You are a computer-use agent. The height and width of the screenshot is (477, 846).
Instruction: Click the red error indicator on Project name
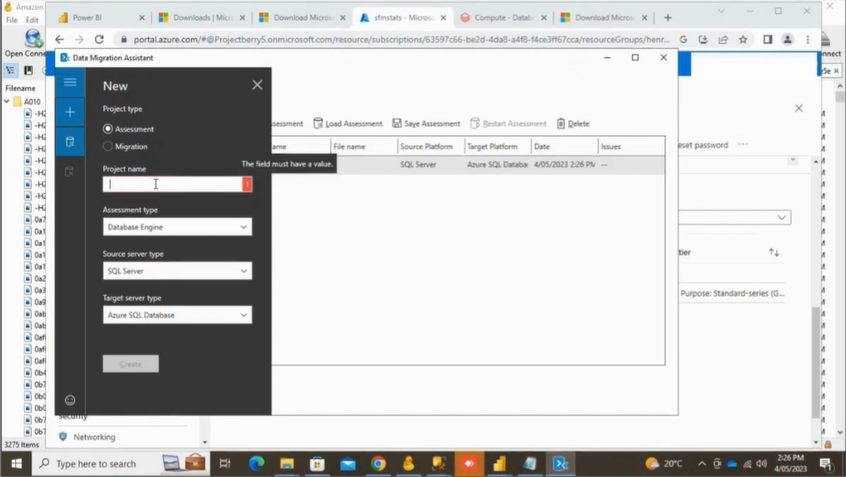[247, 185]
